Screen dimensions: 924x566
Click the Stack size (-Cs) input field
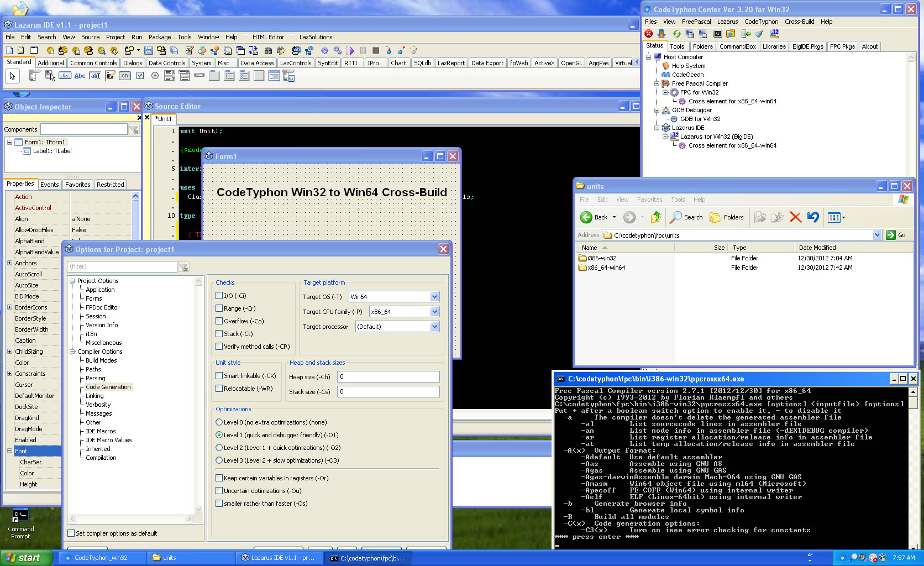389,391
